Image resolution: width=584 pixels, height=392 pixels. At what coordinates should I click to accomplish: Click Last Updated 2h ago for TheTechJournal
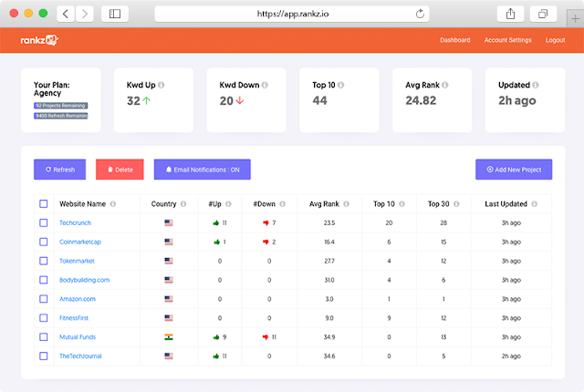511,356
